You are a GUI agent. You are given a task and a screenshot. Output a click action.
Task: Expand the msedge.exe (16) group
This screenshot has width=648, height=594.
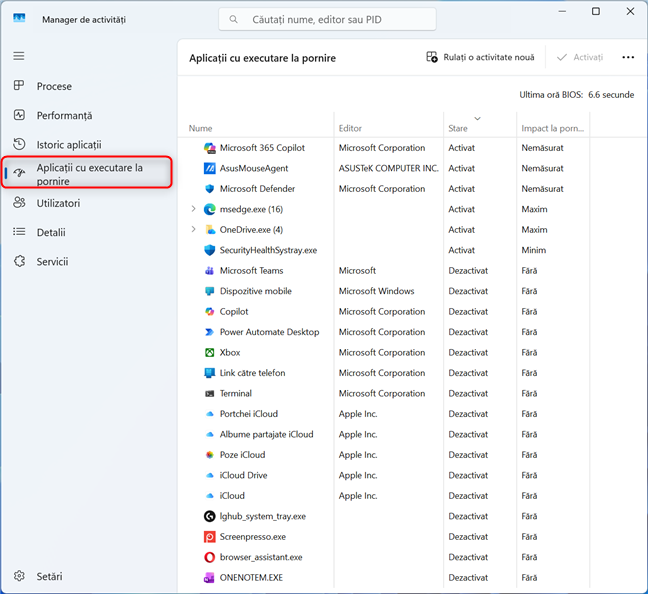click(x=193, y=210)
